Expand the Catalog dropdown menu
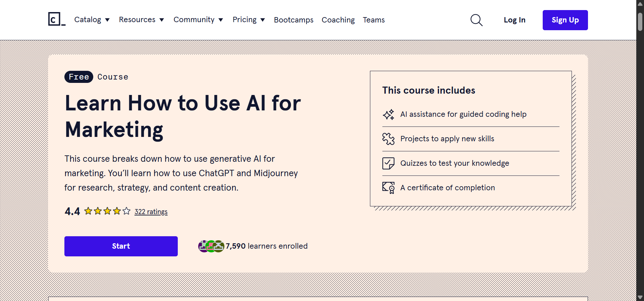The height and width of the screenshot is (301, 644). pyautogui.click(x=92, y=20)
